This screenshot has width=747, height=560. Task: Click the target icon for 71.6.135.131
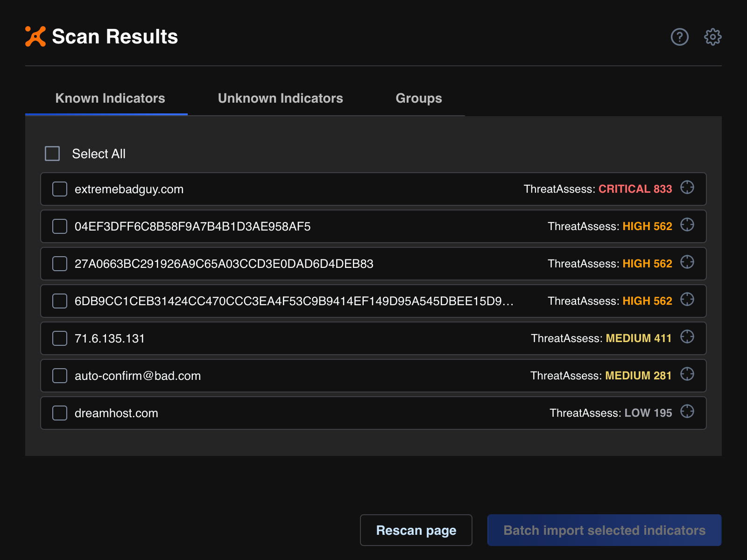pyautogui.click(x=687, y=337)
